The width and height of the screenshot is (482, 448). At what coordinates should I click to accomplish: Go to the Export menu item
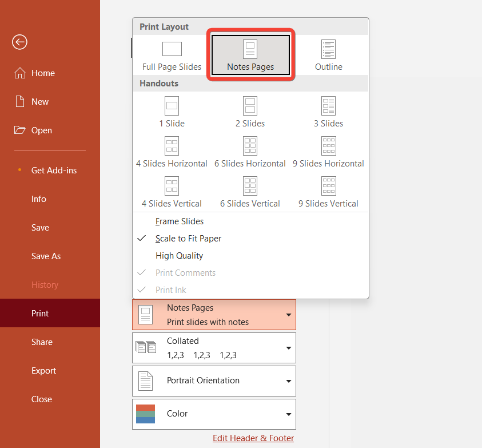pyautogui.click(x=43, y=371)
